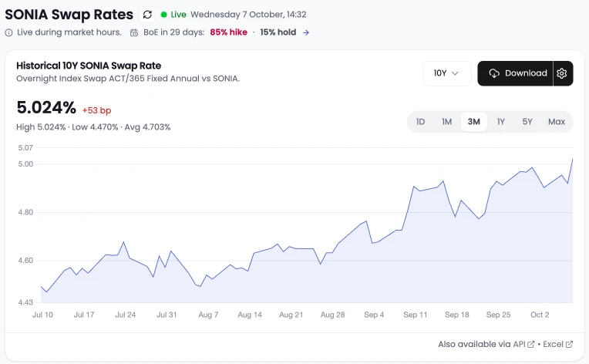Click the 'Oct 2' x-axis label
Screen dimensions: 589x364
click(540, 315)
